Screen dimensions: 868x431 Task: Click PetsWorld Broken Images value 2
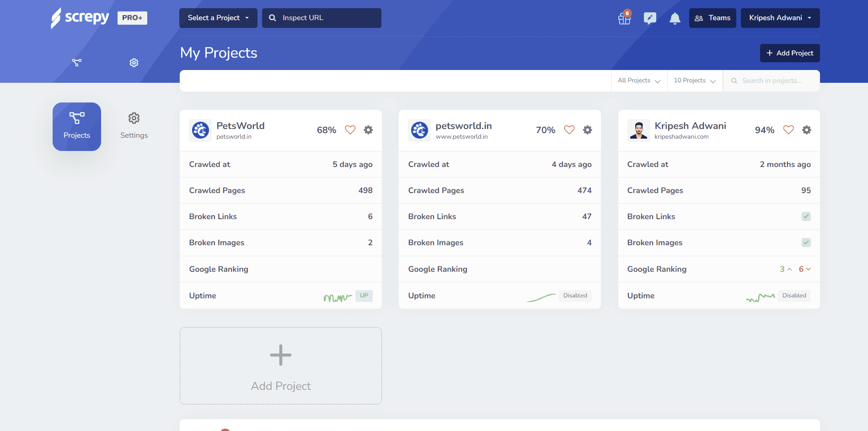370,242
